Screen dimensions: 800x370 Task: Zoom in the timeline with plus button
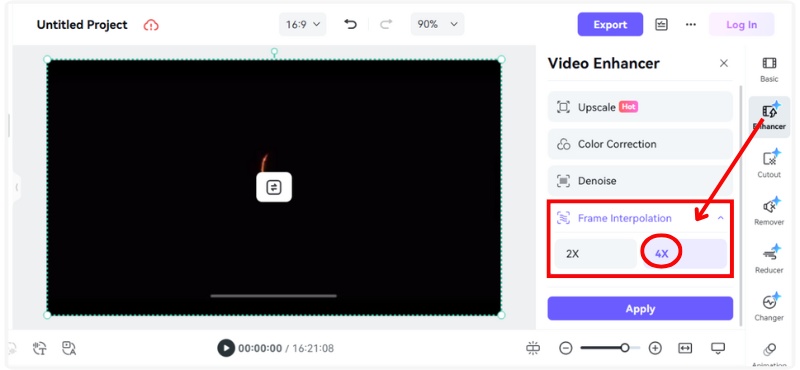point(655,348)
